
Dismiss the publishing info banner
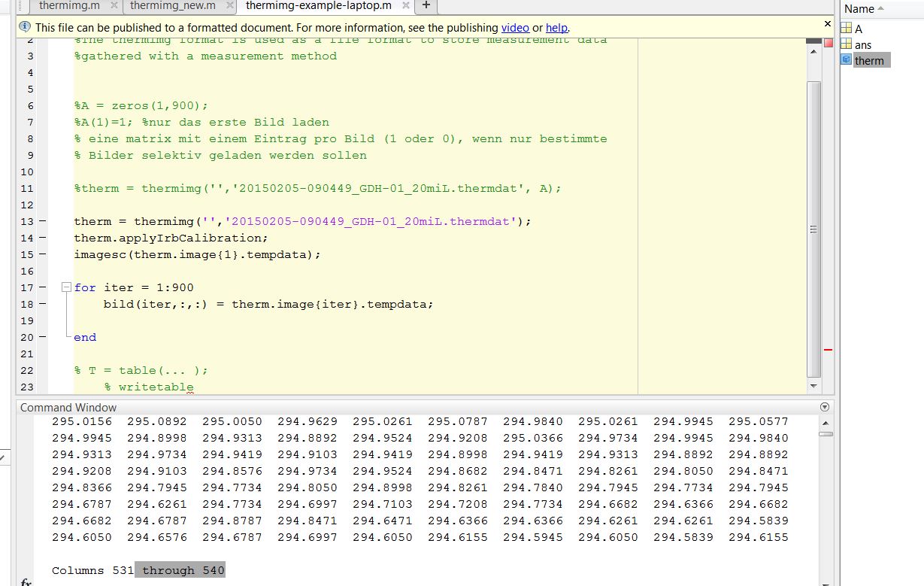(828, 24)
